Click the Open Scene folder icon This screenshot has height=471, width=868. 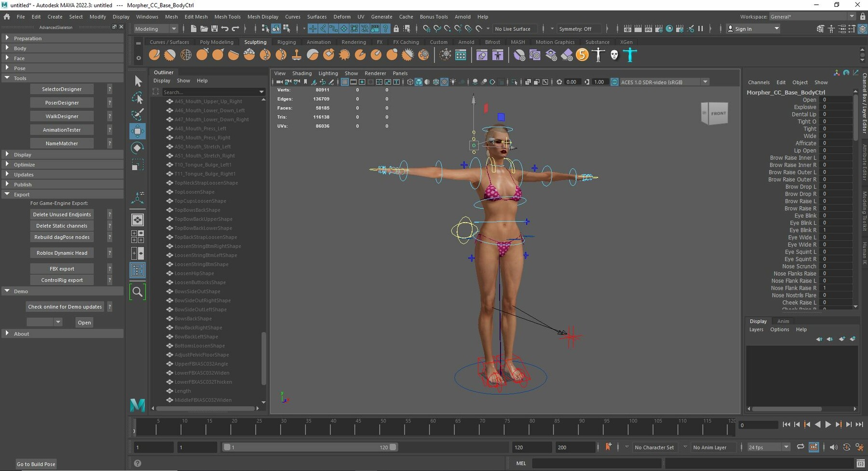204,29
